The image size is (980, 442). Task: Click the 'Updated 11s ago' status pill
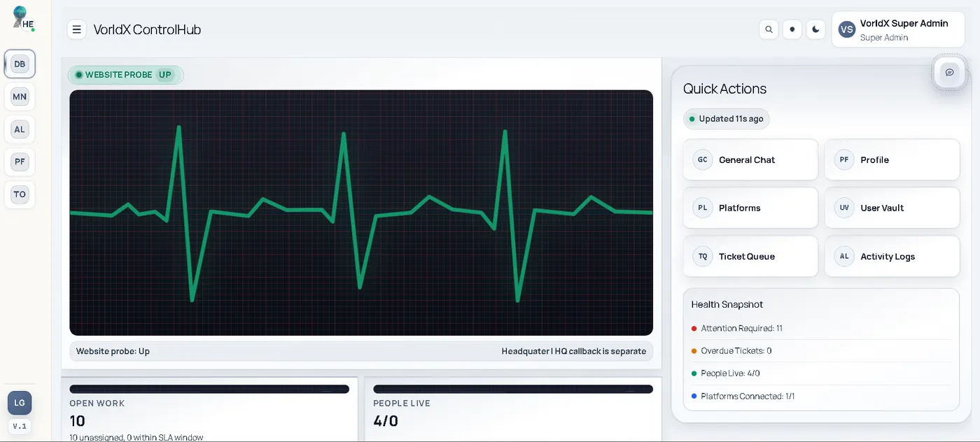pyautogui.click(x=727, y=119)
